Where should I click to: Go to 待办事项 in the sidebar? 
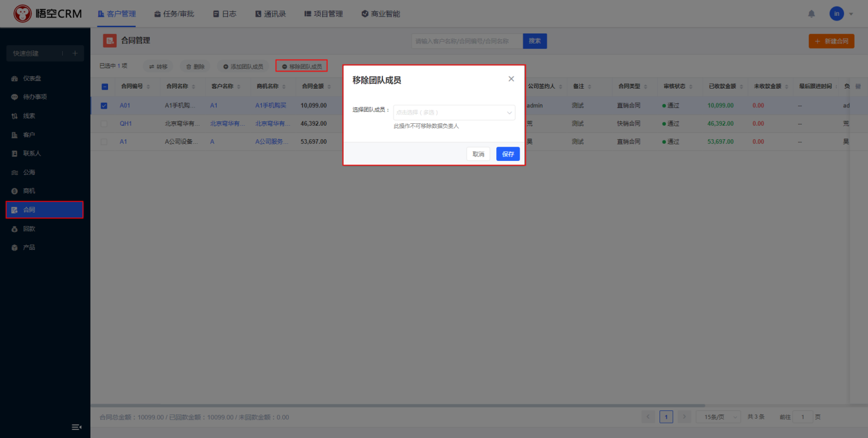point(35,97)
